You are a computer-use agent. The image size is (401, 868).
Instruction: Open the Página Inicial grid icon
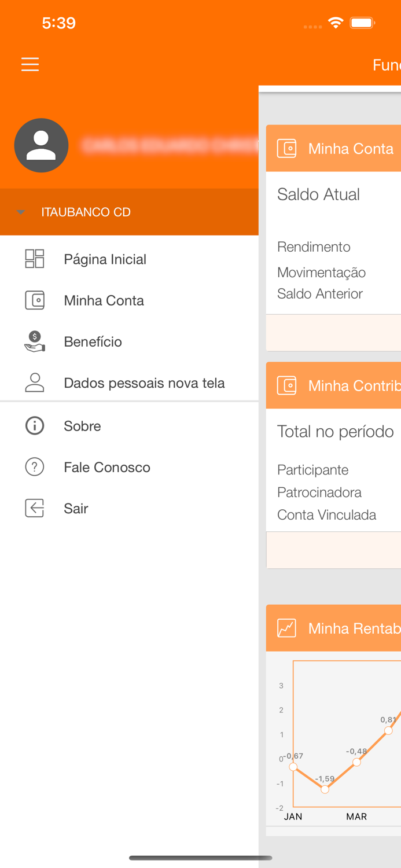click(x=34, y=259)
